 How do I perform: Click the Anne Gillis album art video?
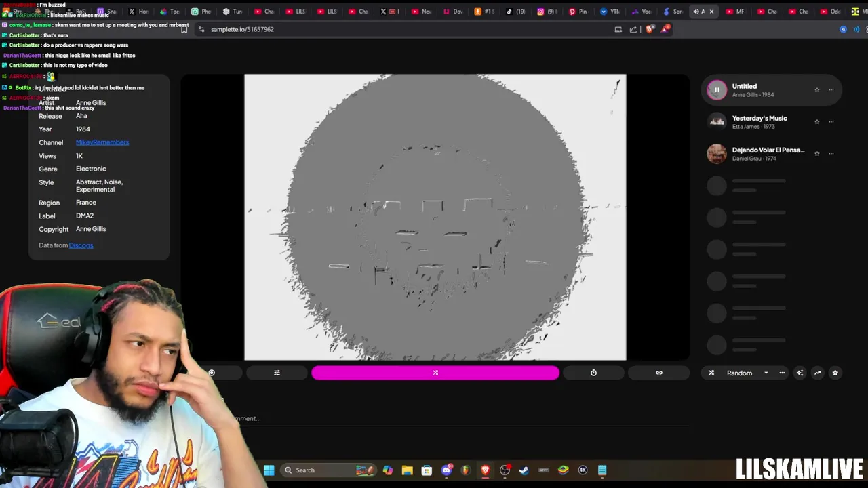click(435, 217)
